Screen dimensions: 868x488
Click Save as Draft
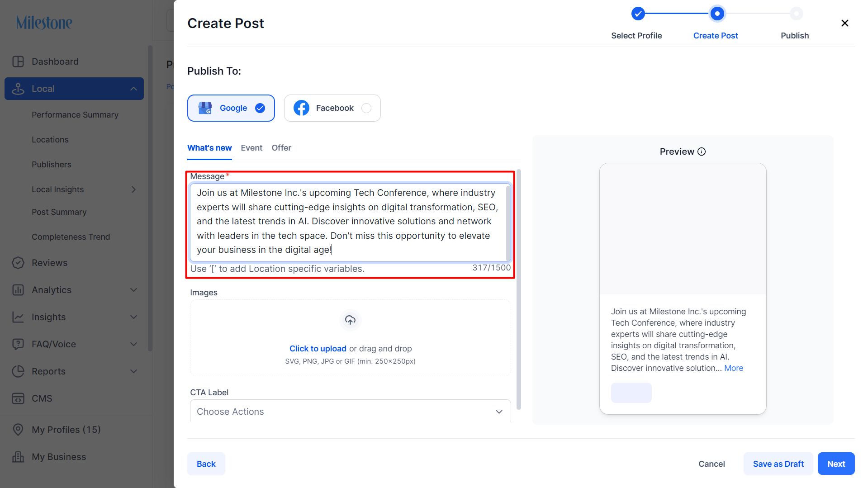pos(778,464)
